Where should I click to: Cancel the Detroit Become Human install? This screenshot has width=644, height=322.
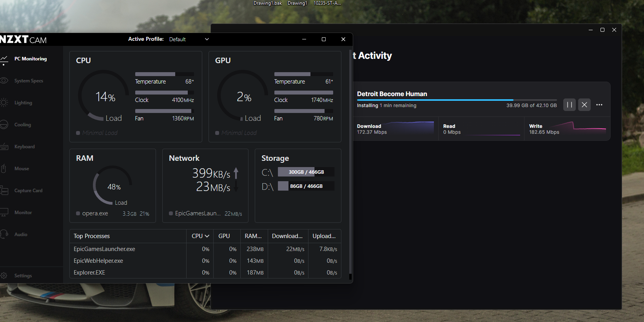click(x=584, y=105)
